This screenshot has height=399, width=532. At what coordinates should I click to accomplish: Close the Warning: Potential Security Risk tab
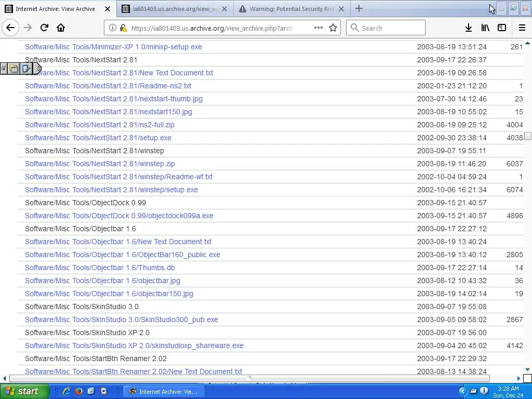coord(341,9)
